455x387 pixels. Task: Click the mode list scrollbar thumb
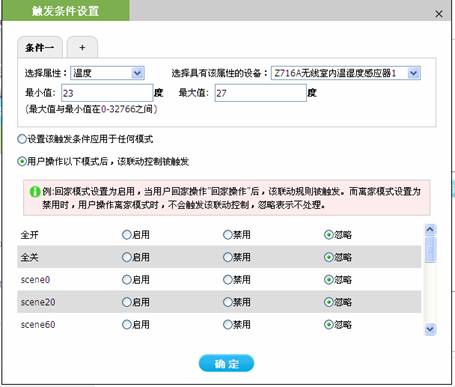pos(430,249)
